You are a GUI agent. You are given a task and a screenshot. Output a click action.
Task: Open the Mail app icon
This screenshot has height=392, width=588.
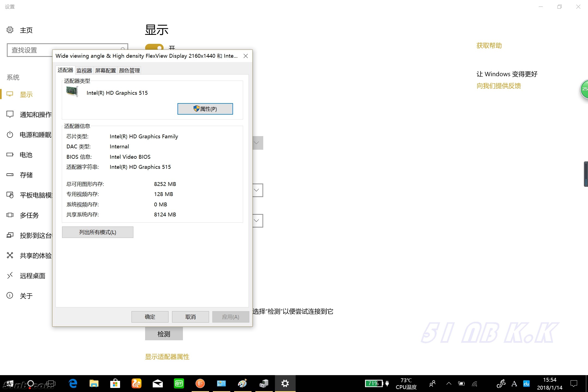(158, 384)
